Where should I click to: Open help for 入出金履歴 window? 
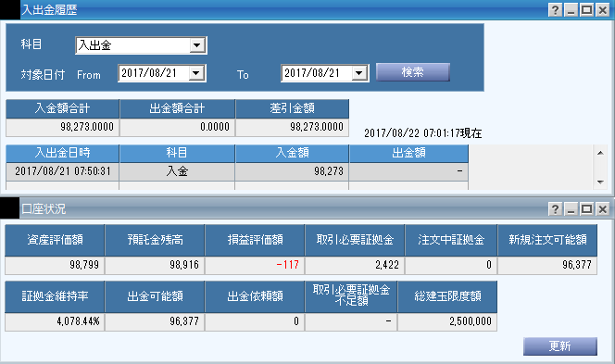[555, 10]
